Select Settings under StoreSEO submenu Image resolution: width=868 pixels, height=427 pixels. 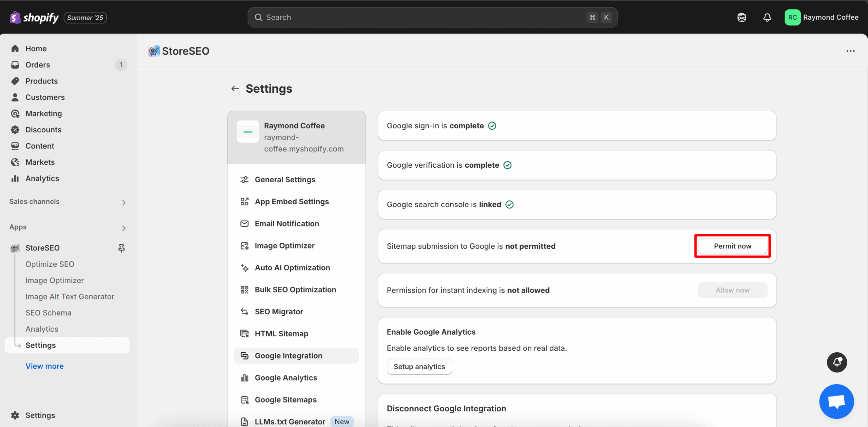tap(67, 345)
